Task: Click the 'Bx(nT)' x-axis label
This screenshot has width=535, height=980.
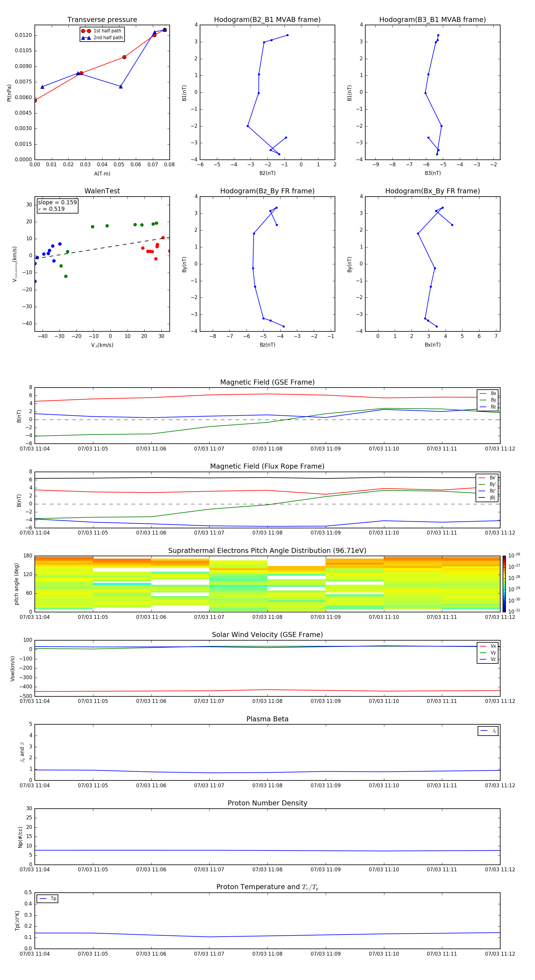Action: (432, 345)
